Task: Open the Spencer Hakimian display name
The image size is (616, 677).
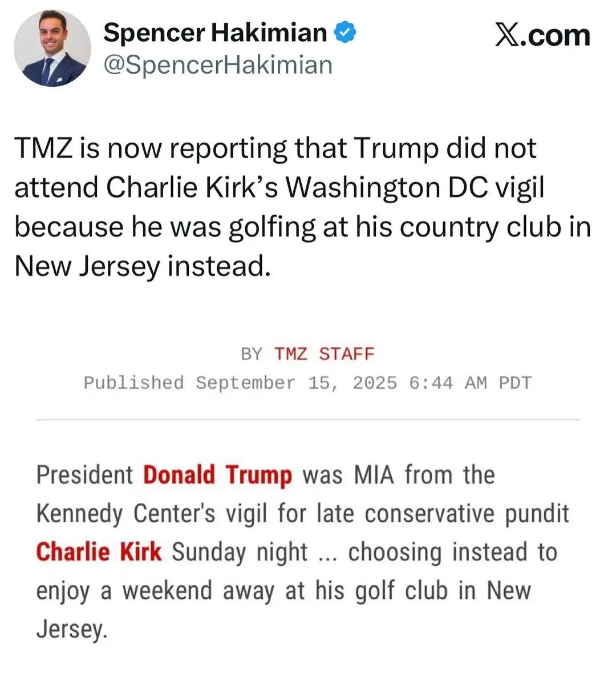Action: pyautogui.click(x=215, y=33)
